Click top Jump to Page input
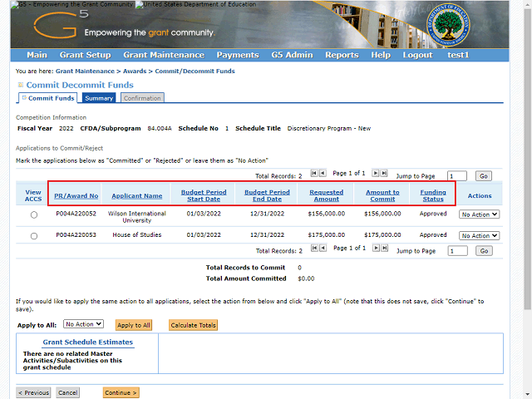This screenshot has width=532, height=399. click(457, 176)
